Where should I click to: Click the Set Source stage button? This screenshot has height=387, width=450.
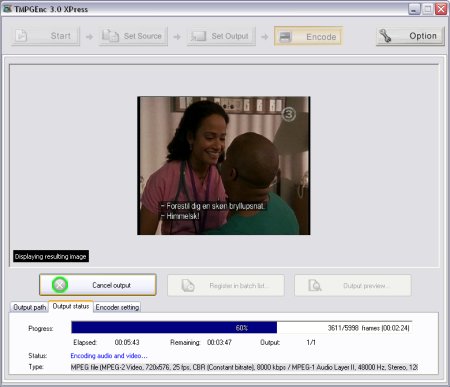(x=133, y=36)
